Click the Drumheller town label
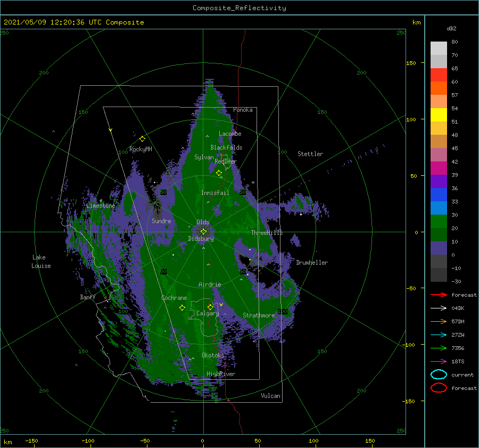Viewport: 479px width, 448px height. click(312, 263)
